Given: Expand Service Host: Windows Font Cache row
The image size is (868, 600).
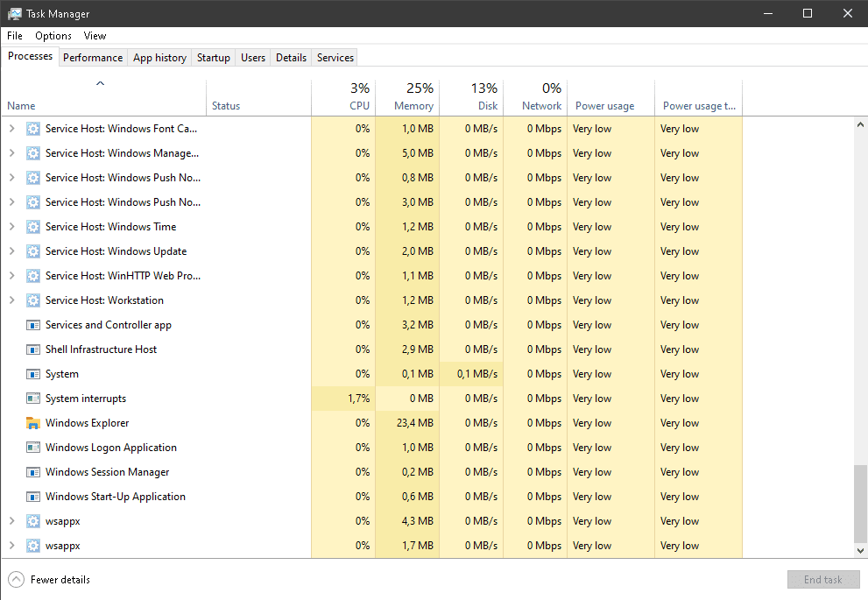Looking at the screenshot, I should coord(11,129).
